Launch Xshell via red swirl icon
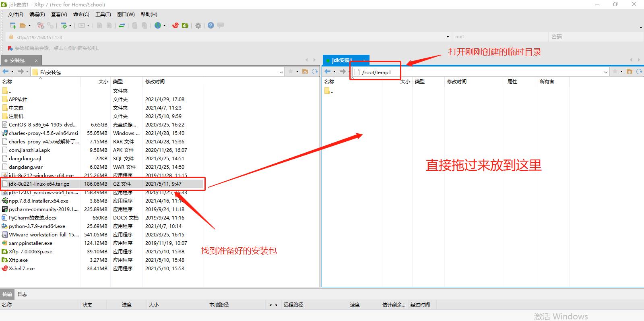 (175, 25)
